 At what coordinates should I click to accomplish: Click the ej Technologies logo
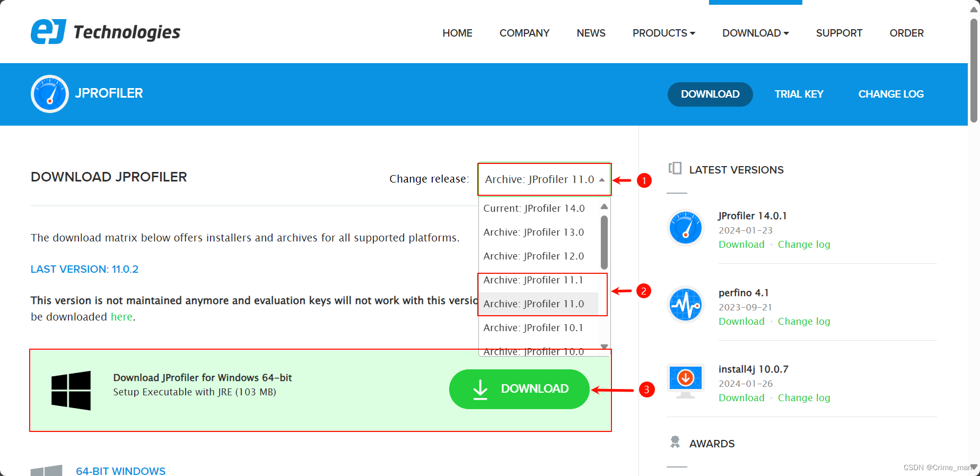[106, 32]
